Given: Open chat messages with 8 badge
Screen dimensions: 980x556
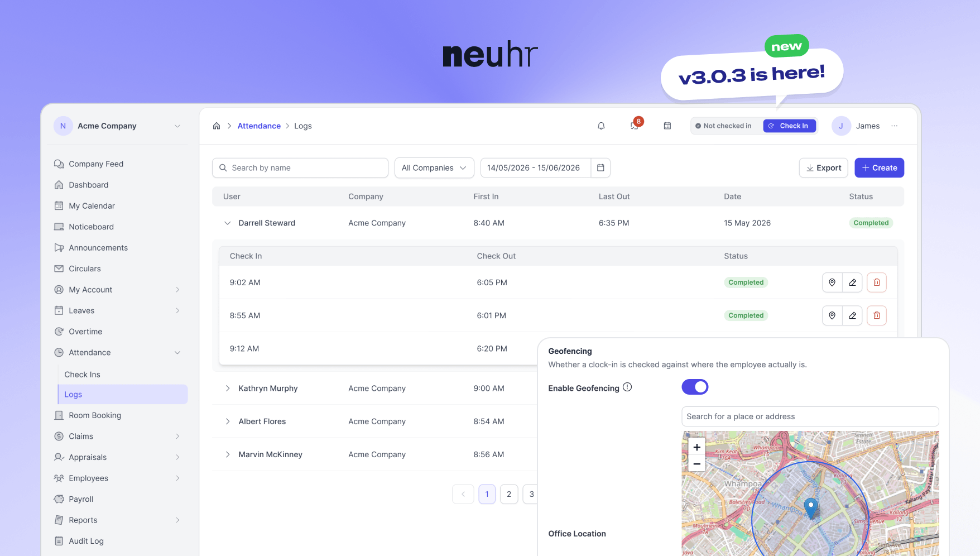Looking at the screenshot, I should pos(635,126).
